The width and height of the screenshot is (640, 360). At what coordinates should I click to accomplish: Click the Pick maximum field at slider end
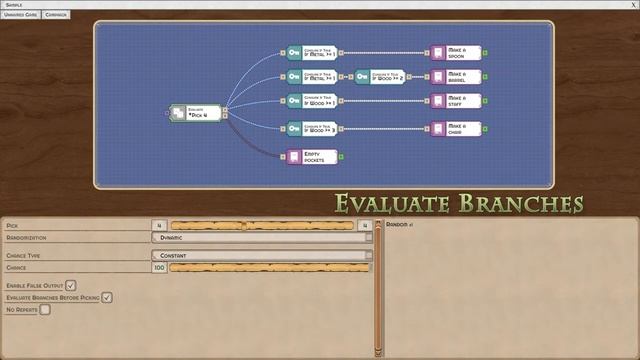point(365,225)
